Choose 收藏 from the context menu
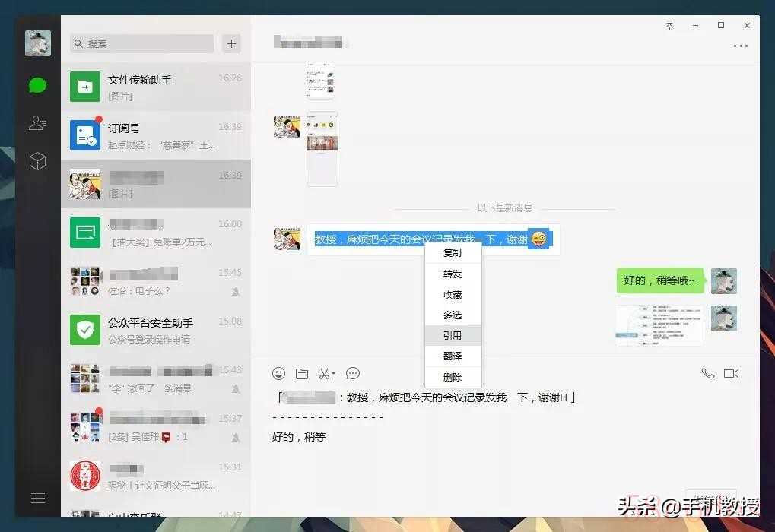This screenshot has height=532, width=775. (x=453, y=294)
